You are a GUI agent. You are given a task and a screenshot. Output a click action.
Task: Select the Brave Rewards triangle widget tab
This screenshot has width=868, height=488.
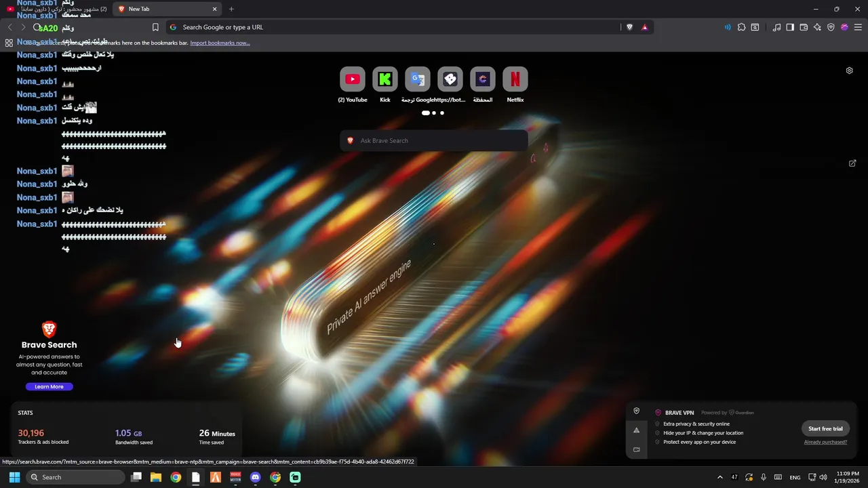[636, 430]
